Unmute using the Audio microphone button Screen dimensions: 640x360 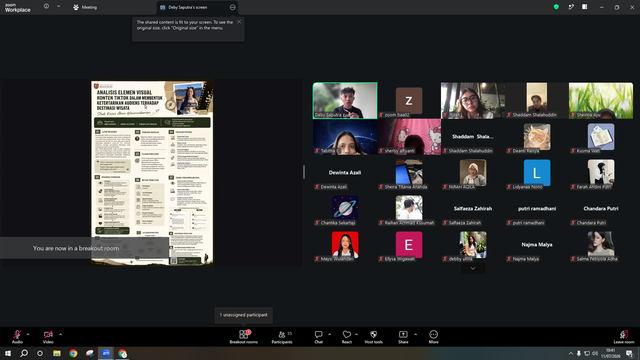17,336
